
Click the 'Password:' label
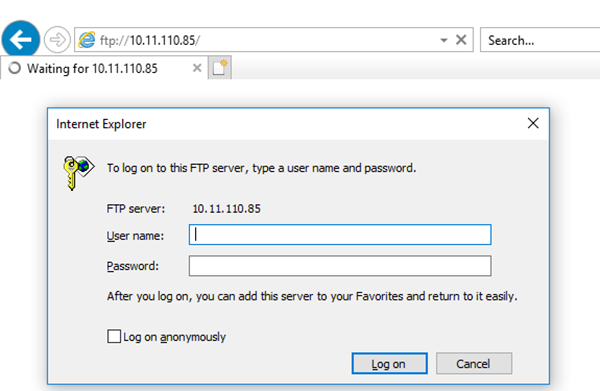pyautogui.click(x=132, y=266)
